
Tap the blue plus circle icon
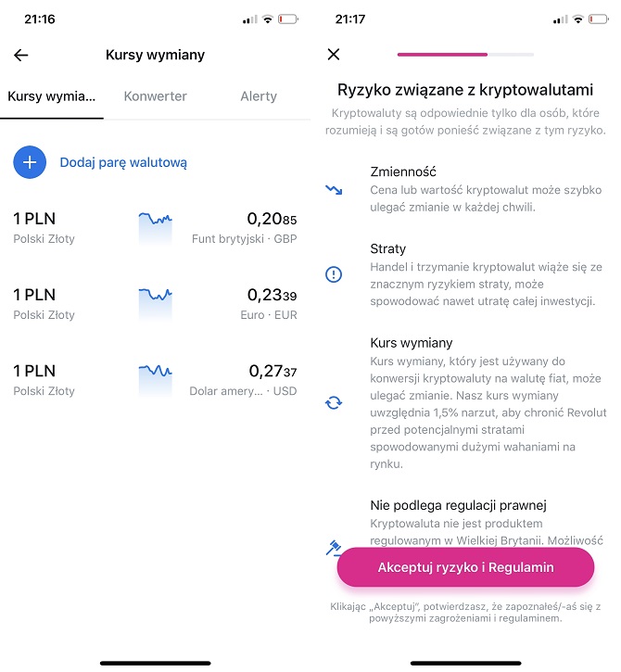pyautogui.click(x=30, y=162)
